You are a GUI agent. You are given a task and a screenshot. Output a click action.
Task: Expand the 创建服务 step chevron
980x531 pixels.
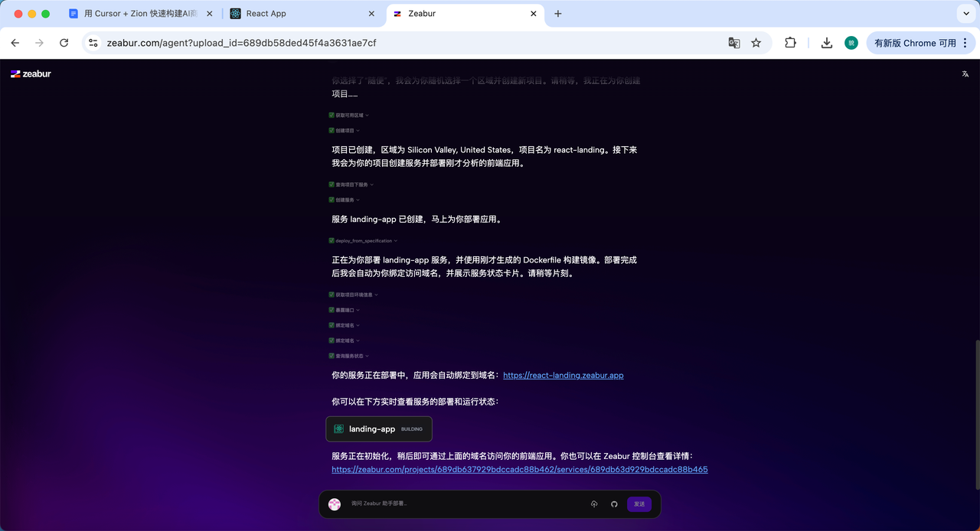[x=358, y=200]
